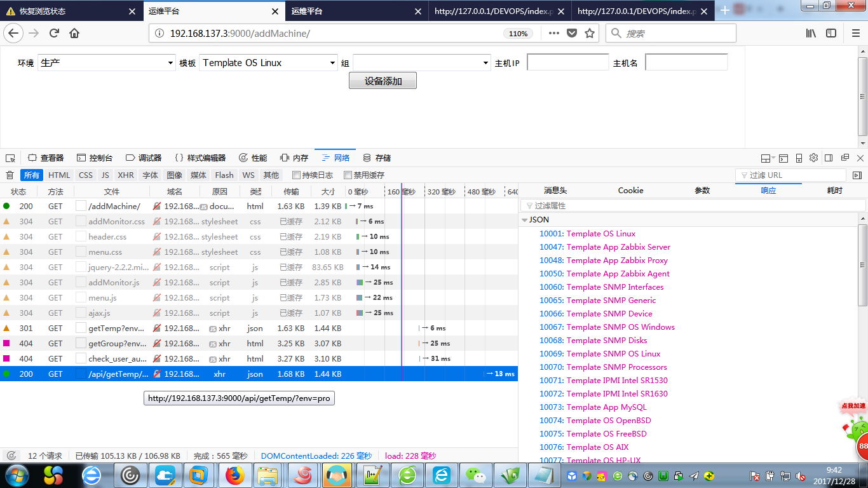Open performance analysis icon in status bar
Image resolution: width=868 pixels, height=488 pixels.
(x=11, y=456)
